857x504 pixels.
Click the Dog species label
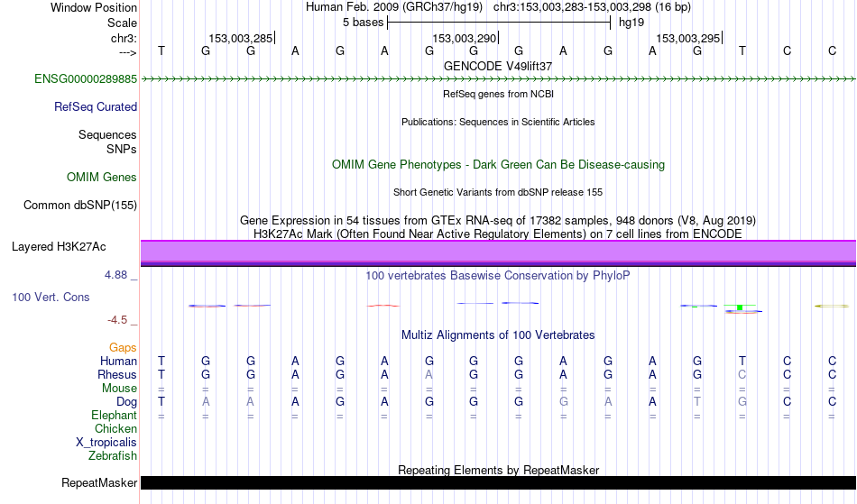point(126,402)
